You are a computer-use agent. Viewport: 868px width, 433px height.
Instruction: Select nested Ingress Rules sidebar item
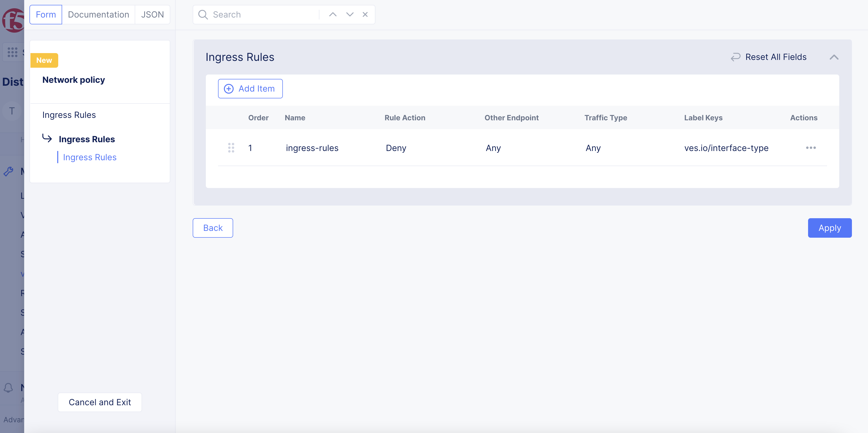[86, 139]
